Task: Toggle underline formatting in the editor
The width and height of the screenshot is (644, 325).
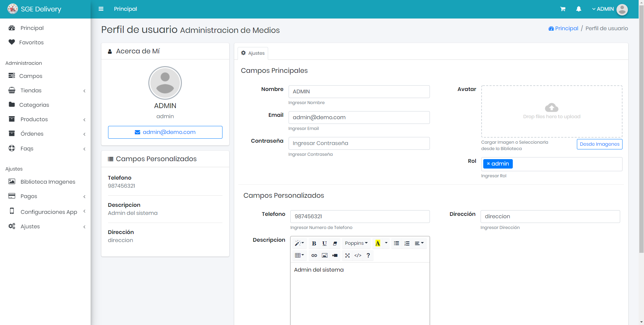Action: (x=324, y=243)
